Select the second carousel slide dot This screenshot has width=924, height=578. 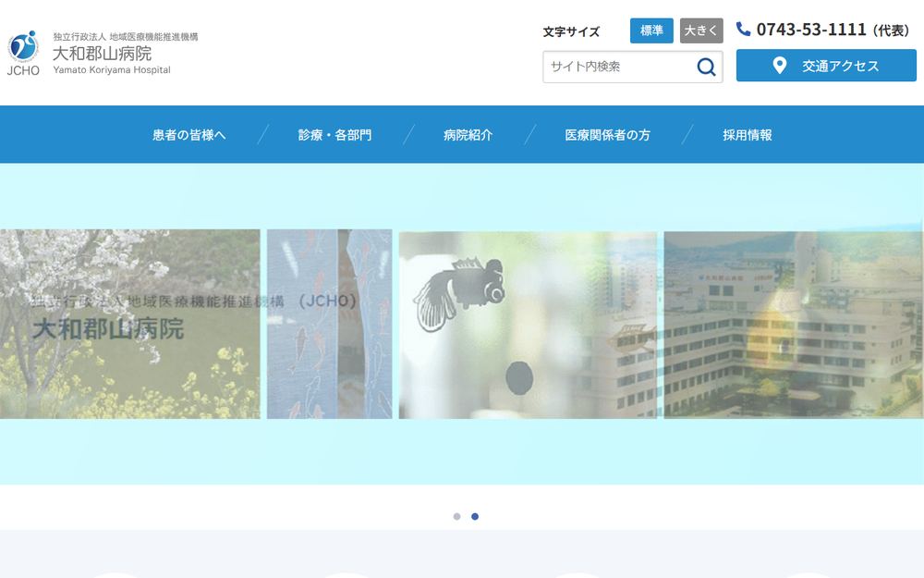pyautogui.click(x=475, y=517)
